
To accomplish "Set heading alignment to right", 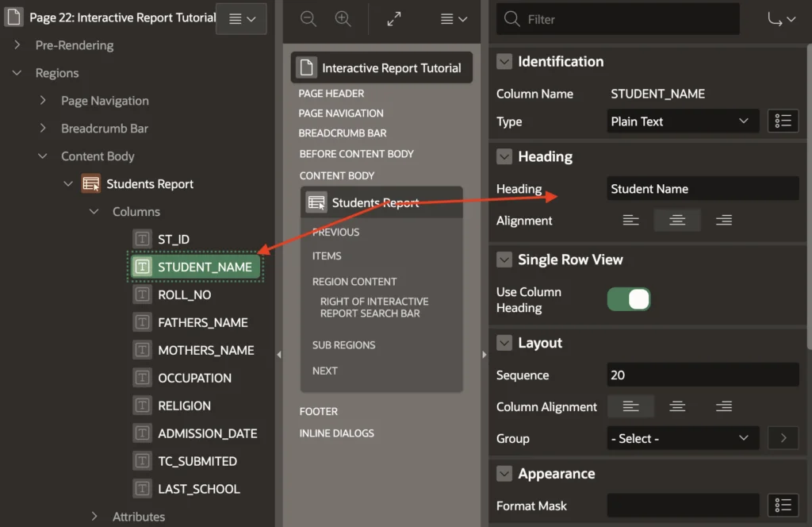I will click(723, 220).
